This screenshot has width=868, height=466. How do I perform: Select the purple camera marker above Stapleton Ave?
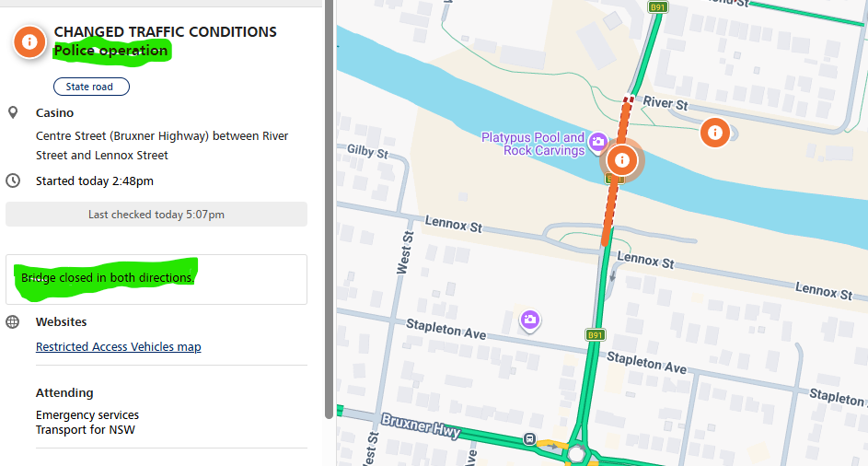pos(530,320)
